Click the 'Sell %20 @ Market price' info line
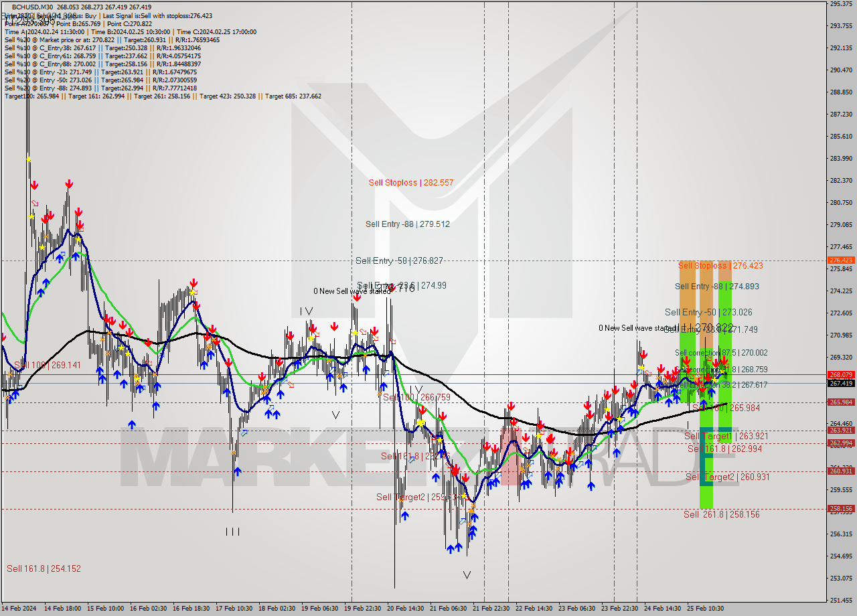Viewport: 857px width, 616px height. (112, 40)
